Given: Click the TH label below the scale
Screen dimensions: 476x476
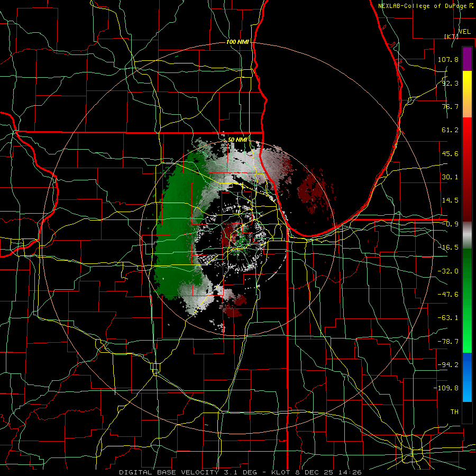Looking at the screenshot, I should tap(454, 412).
